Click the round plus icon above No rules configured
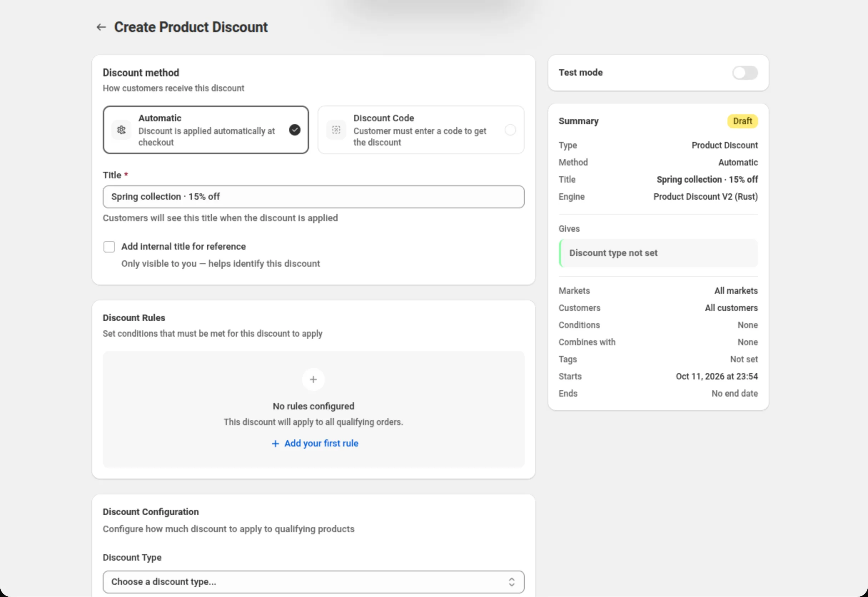The height and width of the screenshot is (597, 868). click(x=313, y=379)
